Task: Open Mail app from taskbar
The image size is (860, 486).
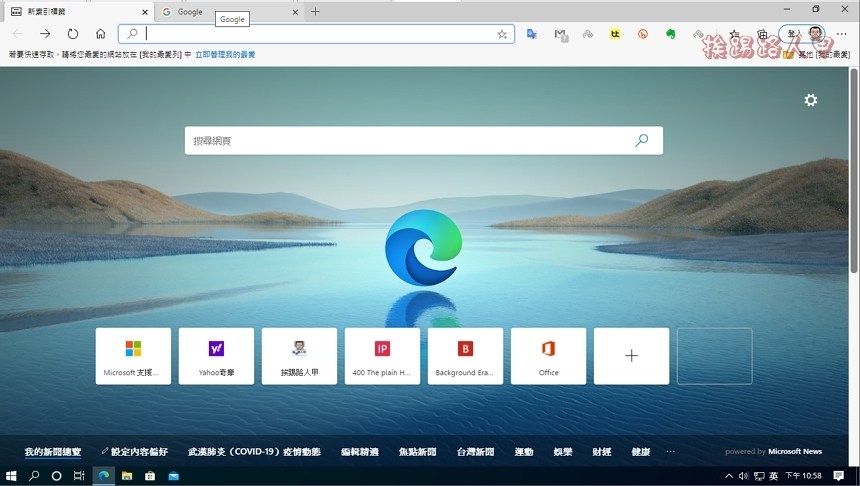Action: pyautogui.click(x=173, y=476)
